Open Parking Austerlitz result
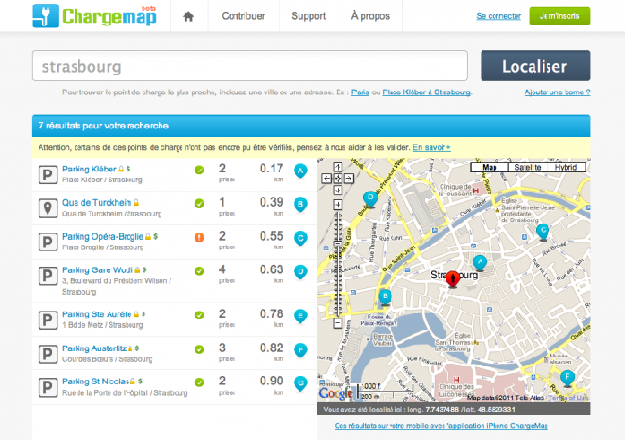Image resolution: width=625 pixels, height=440 pixels. point(94,348)
